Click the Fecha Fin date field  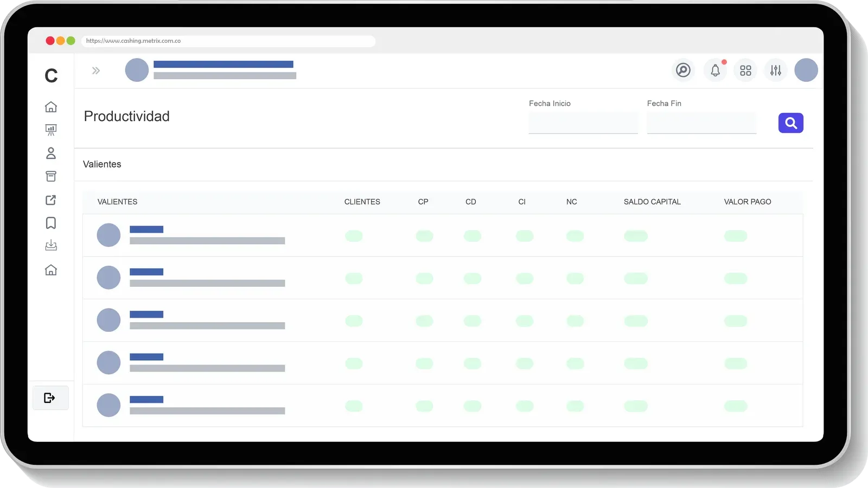point(701,123)
